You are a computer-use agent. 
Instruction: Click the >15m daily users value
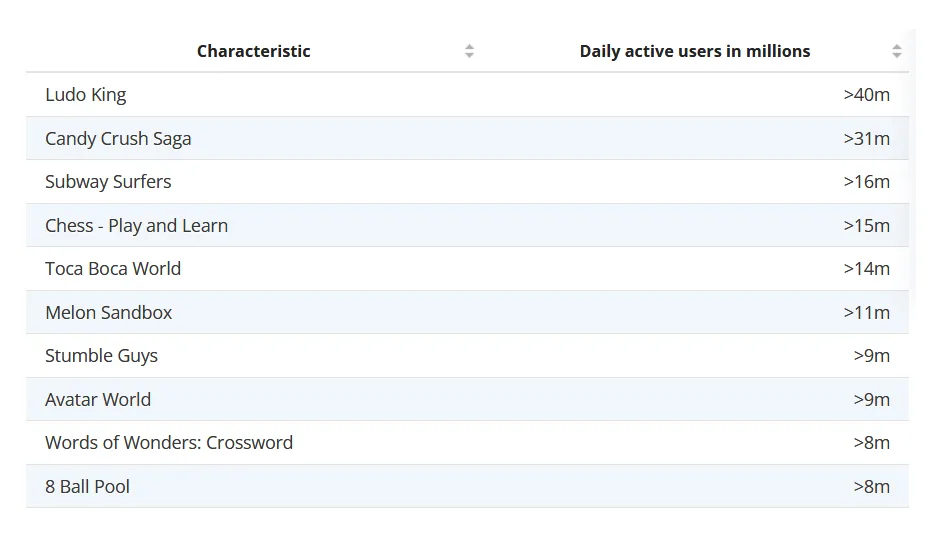click(866, 226)
